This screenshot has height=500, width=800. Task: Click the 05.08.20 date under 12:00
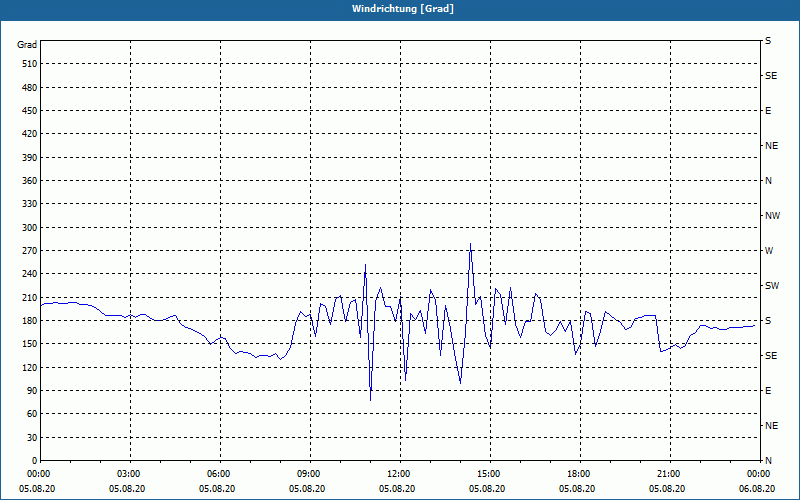(x=396, y=489)
